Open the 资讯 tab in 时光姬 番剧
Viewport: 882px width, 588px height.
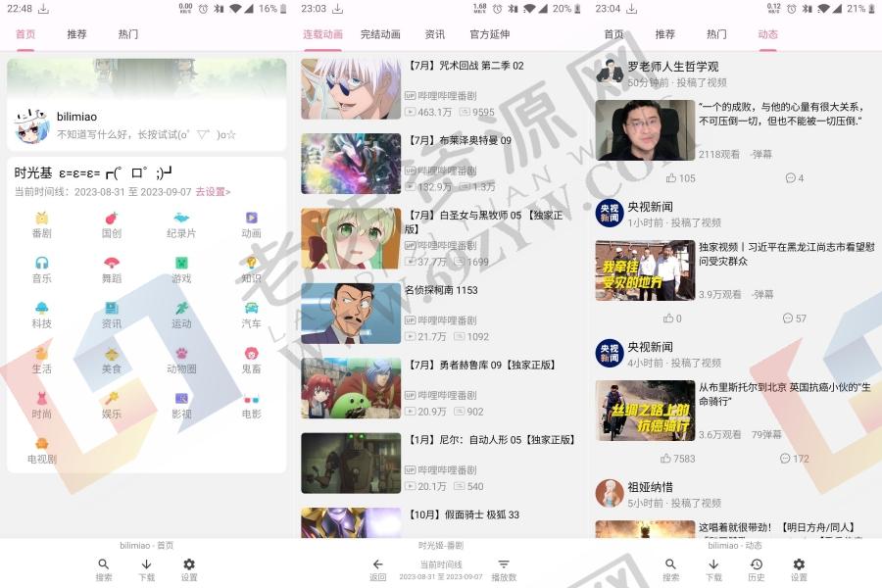(435, 34)
